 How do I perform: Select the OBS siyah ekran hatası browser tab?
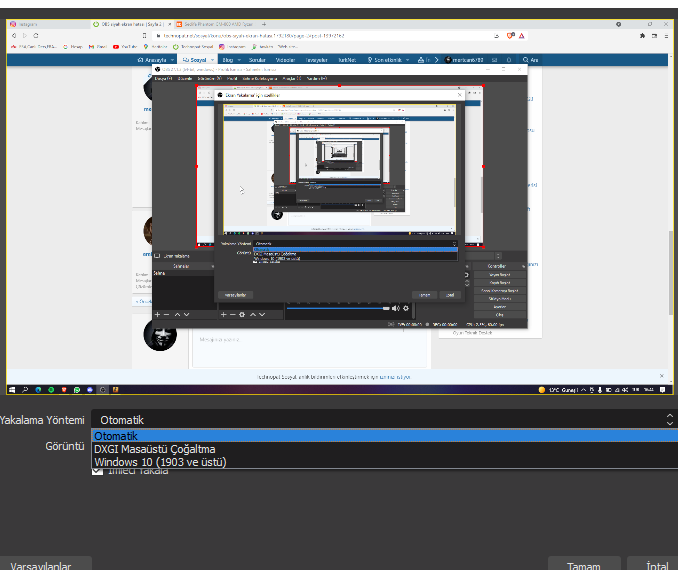click(x=131, y=25)
